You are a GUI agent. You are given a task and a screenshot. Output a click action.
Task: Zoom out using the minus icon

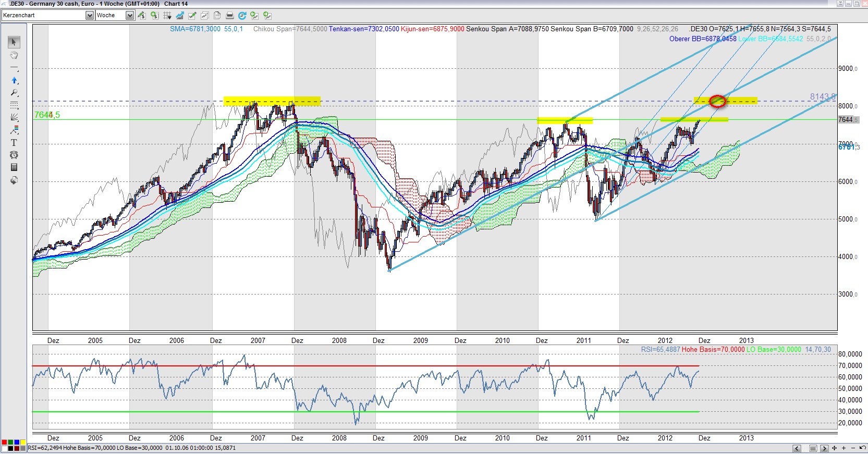click(x=853, y=448)
